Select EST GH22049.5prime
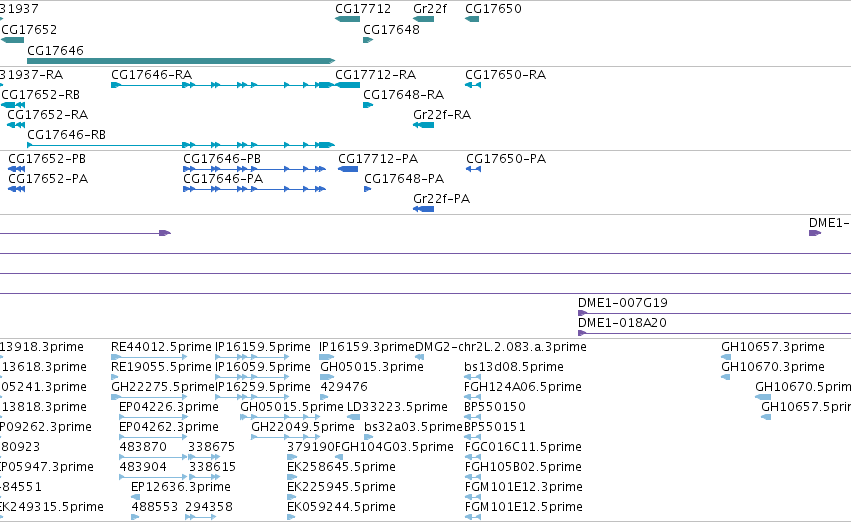Viewport: 851px width, 522px height. tap(285, 437)
